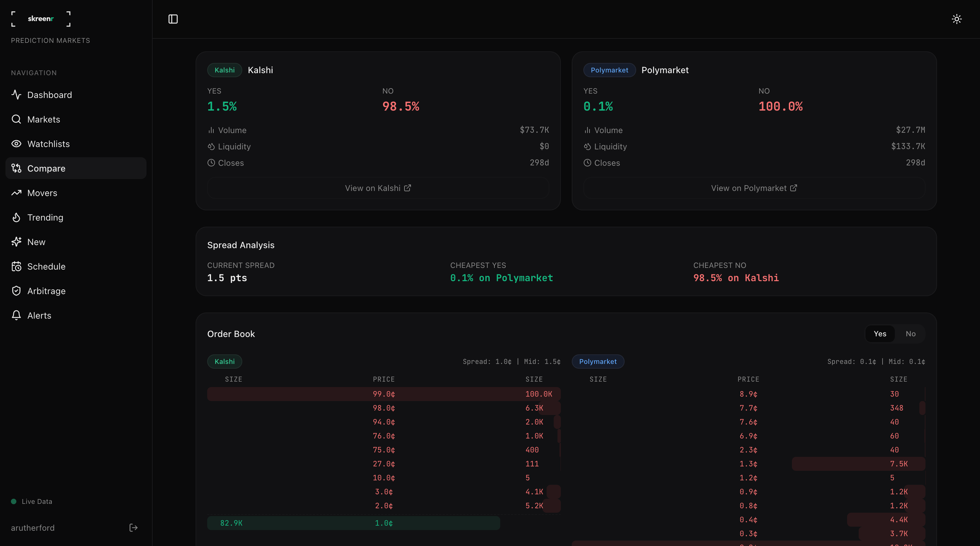
Task: Click the Compare branch icon
Action: (16, 168)
